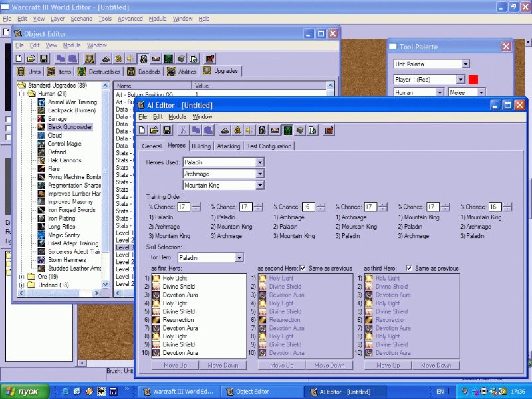532x399 pixels.
Task: Click the Save icon in Object Editor toolbar
Action: click(44, 59)
